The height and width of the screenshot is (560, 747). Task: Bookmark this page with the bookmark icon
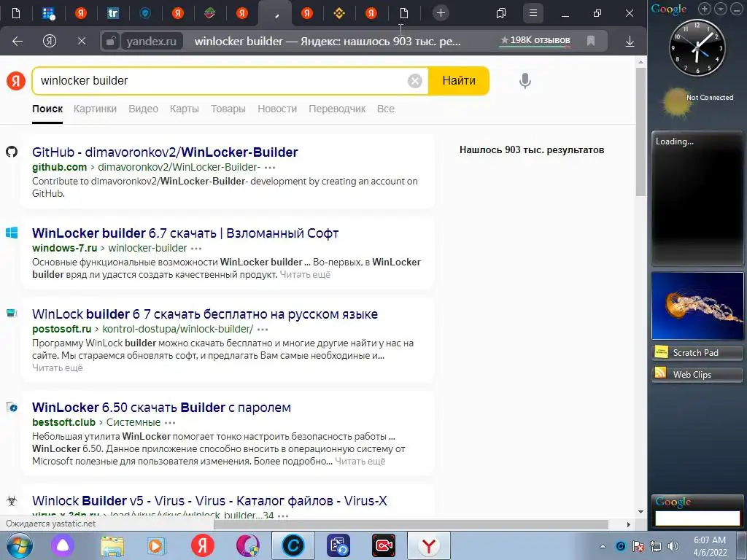(591, 41)
